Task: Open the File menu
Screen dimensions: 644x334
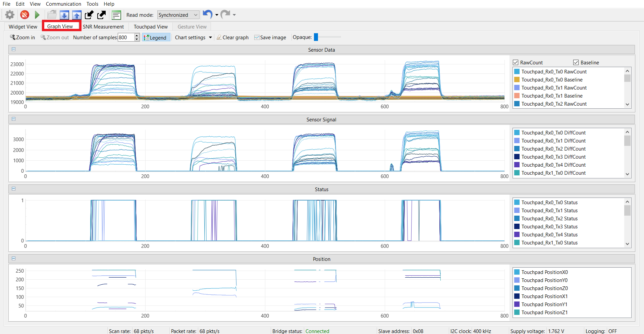Action: (x=6, y=4)
